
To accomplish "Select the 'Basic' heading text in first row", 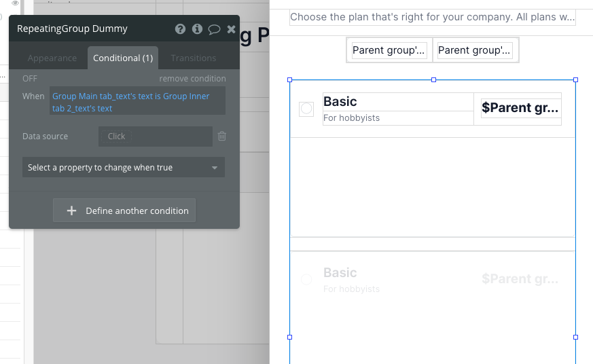I will [340, 102].
